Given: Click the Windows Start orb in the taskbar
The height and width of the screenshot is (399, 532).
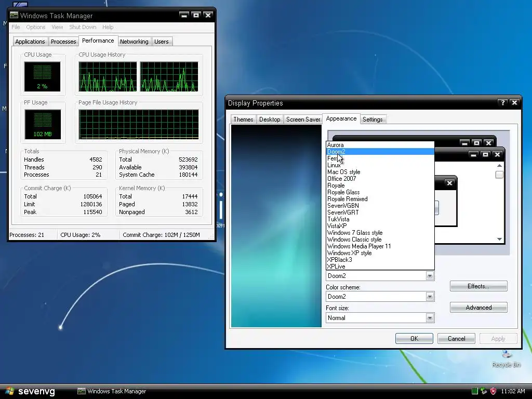Looking at the screenshot, I should 9,391.
